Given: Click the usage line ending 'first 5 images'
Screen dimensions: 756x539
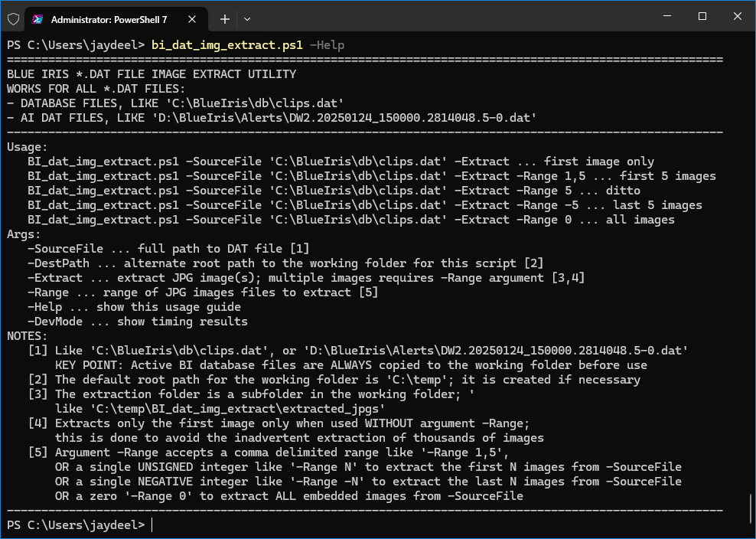Looking at the screenshot, I should coord(372,176).
